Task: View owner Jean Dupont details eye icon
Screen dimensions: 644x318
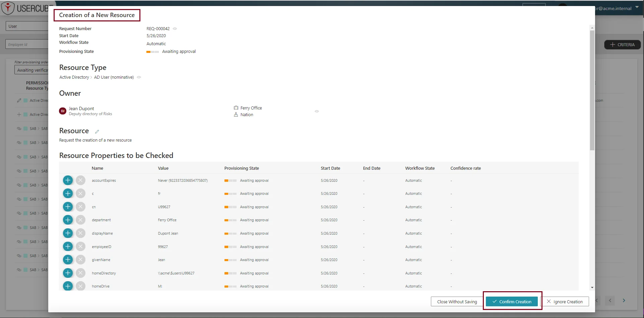Action: pyautogui.click(x=317, y=111)
